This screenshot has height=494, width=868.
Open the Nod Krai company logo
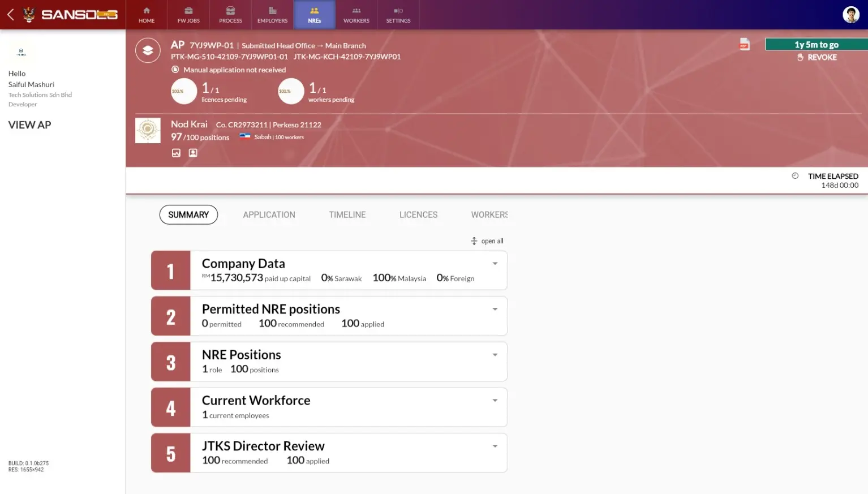(148, 130)
